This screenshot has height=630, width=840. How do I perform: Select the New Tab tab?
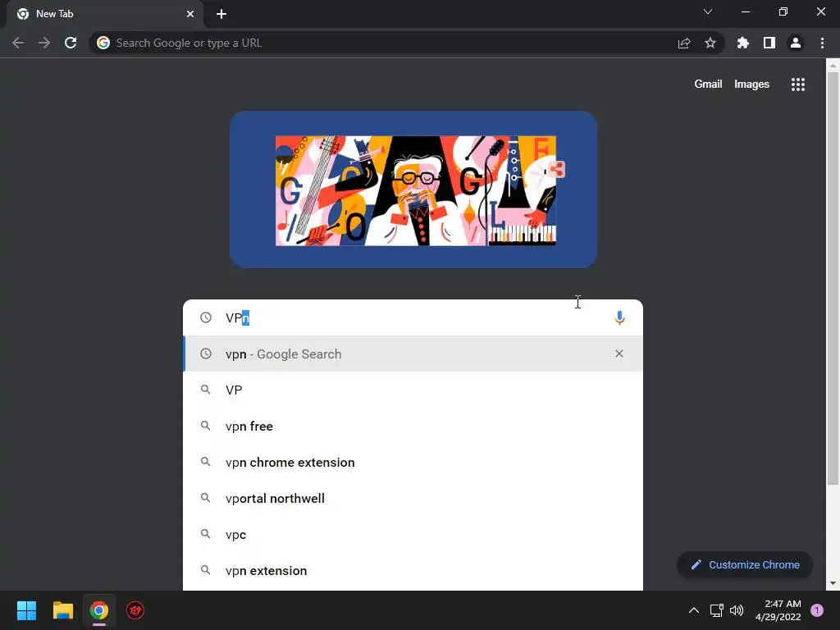[x=104, y=14]
